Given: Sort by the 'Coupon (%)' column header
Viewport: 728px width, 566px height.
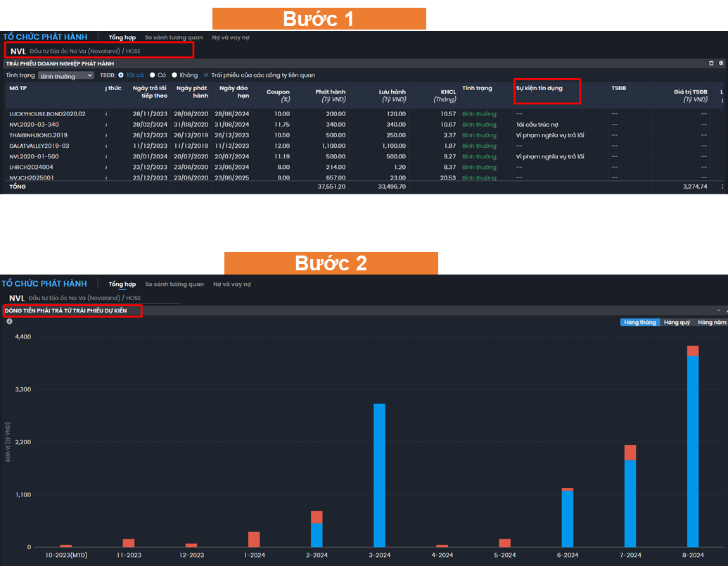Looking at the screenshot, I should (x=278, y=95).
